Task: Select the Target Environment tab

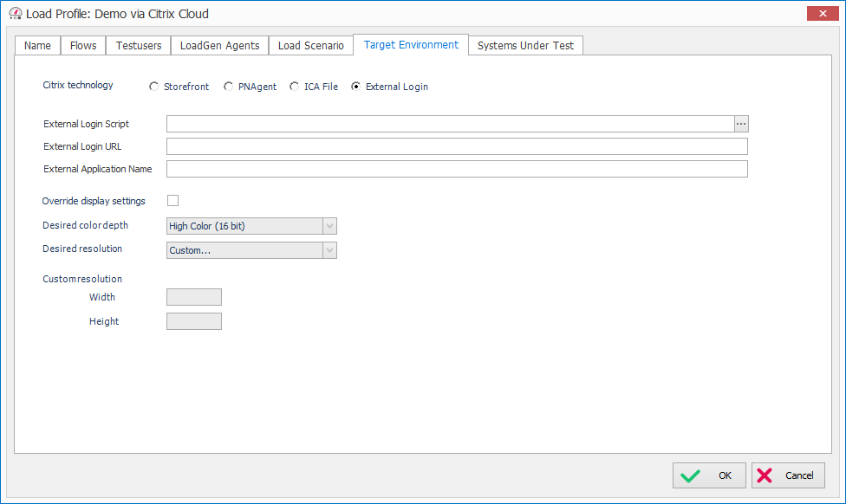Action: 411,45
